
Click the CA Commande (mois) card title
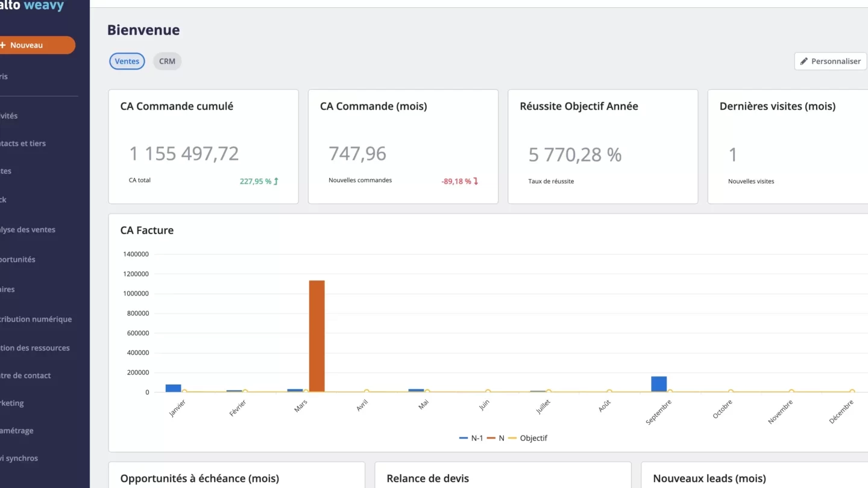[x=374, y=106]
